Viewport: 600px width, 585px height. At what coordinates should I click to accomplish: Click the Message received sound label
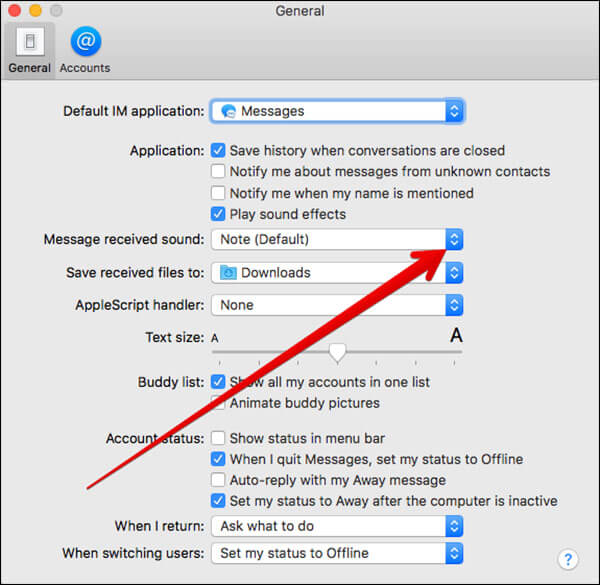pyautogui.click(x=124, y=240)
